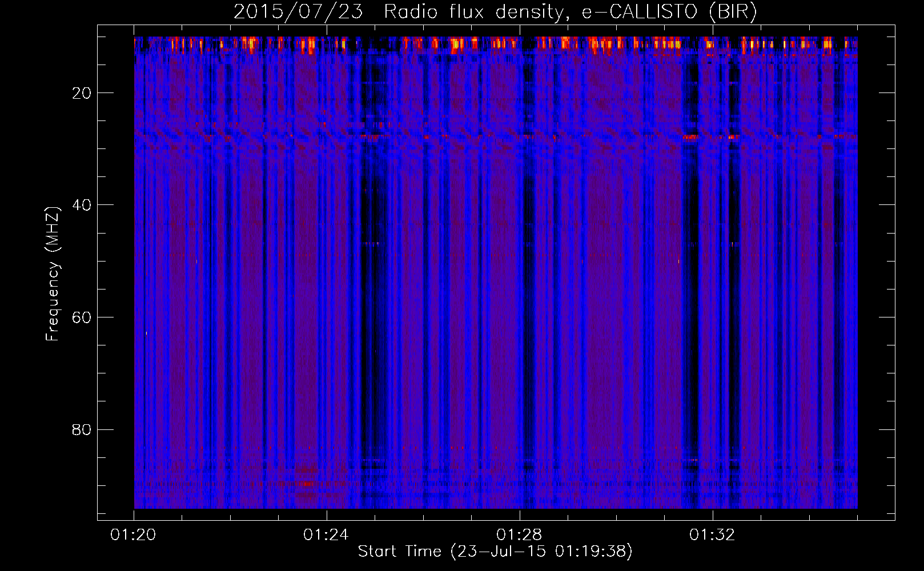
Task: Click the plot title '2015/07/23 Radio flux density, e-CALLISTO (BIR)'
Action: (x=495, y=11)
